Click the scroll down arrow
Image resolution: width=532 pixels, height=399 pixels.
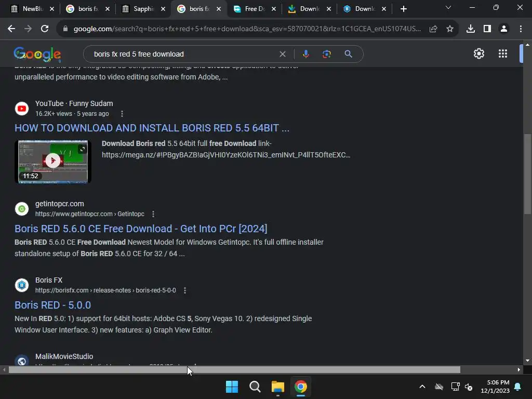point(527,361)
